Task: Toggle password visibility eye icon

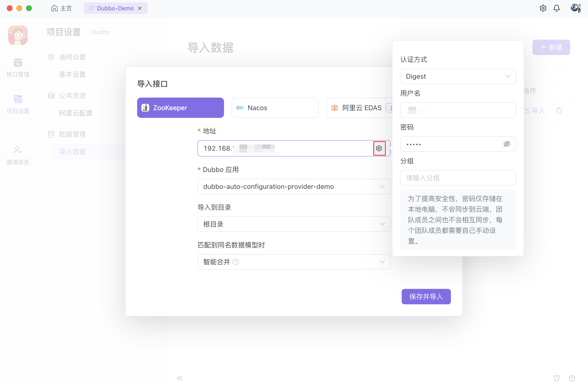Action: pos(506,144)
